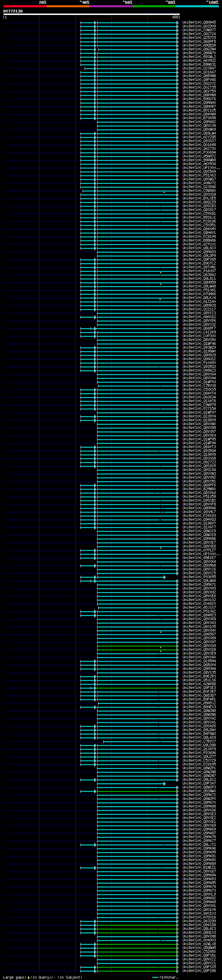Select hit UniRef100_B9SWL2

point(199,57)
